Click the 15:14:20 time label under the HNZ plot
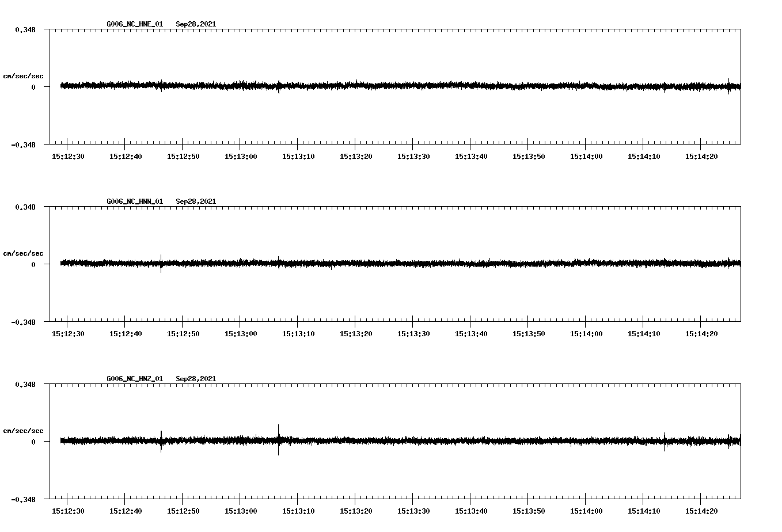Image resolution: width=782 pixels, height=532 pixels. pyautogui.click(x=701, y=511)
